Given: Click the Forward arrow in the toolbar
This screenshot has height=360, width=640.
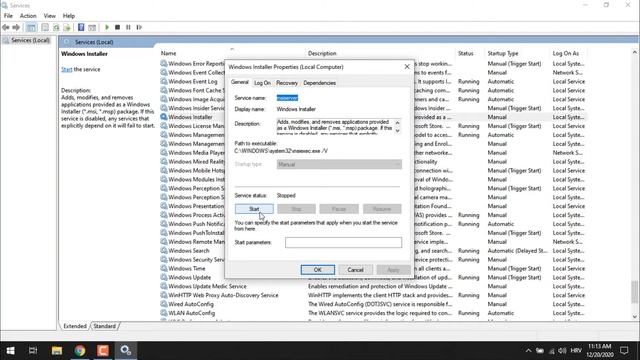Looking at the screenshot, I should coord(16,27).
